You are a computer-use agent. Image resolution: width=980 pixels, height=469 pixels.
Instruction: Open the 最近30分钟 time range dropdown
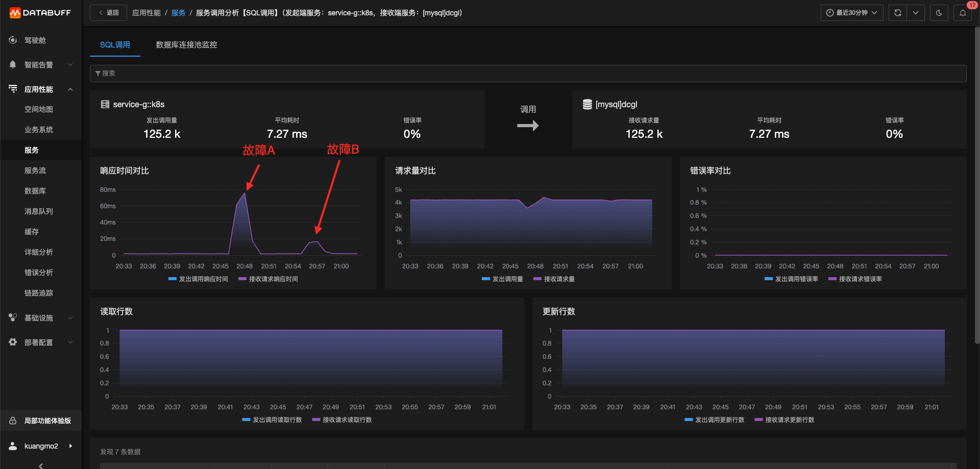pyautogui.click(x=851, y=13)
